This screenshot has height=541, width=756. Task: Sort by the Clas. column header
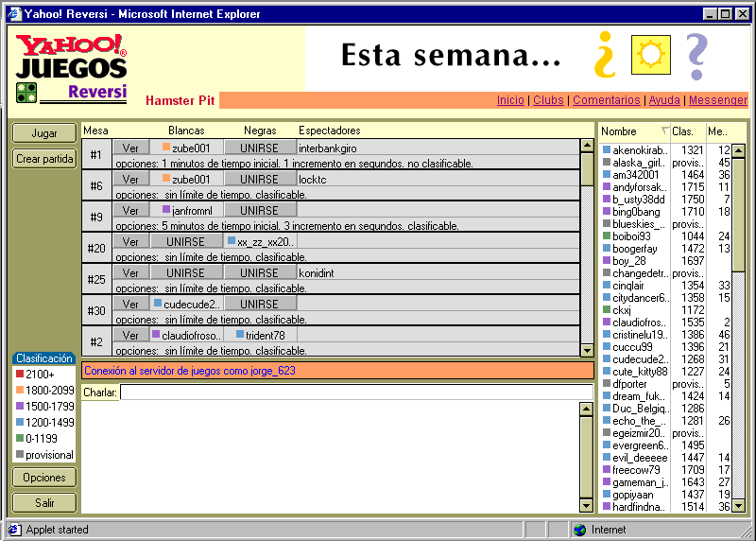(688, 131)
